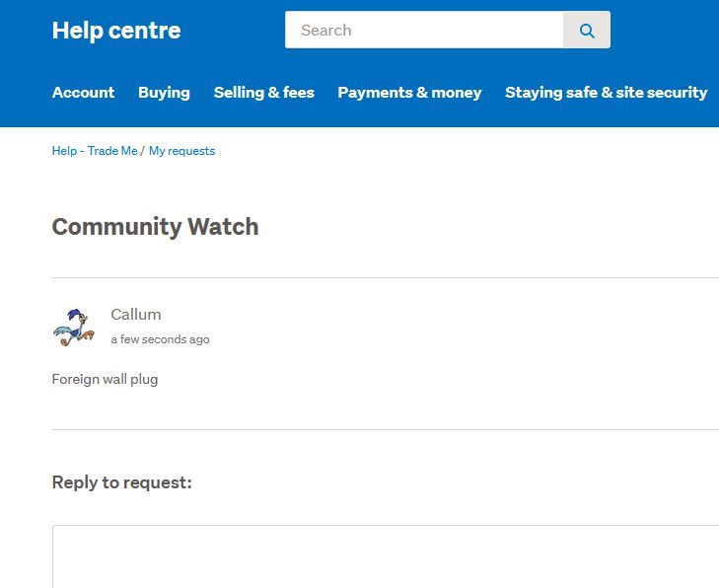The width and height of the screenshot is (719, 588).
Task: Focus the Search input field
Action: [x=424, y=30]
